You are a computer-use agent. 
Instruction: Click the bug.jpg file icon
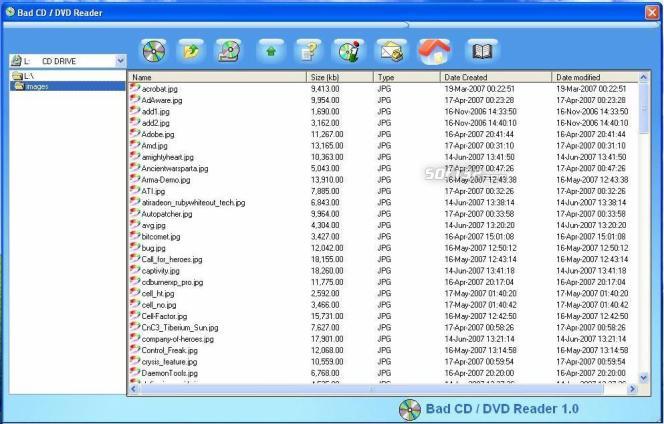tap(135, 247)
